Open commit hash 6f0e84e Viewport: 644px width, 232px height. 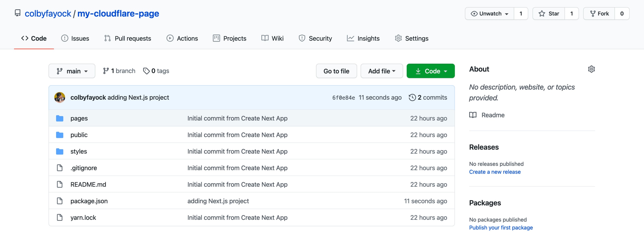(x=343, y=98)
